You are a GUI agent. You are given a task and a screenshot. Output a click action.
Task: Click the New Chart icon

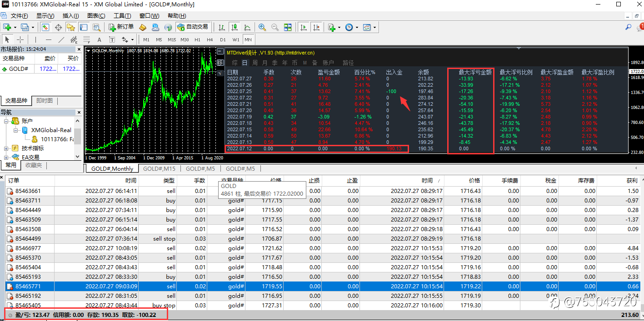click(x=7, y=27)
